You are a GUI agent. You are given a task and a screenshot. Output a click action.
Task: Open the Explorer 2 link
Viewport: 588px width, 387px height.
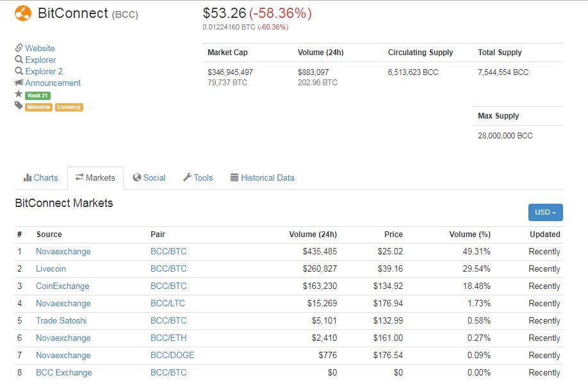tap(44, 71)
